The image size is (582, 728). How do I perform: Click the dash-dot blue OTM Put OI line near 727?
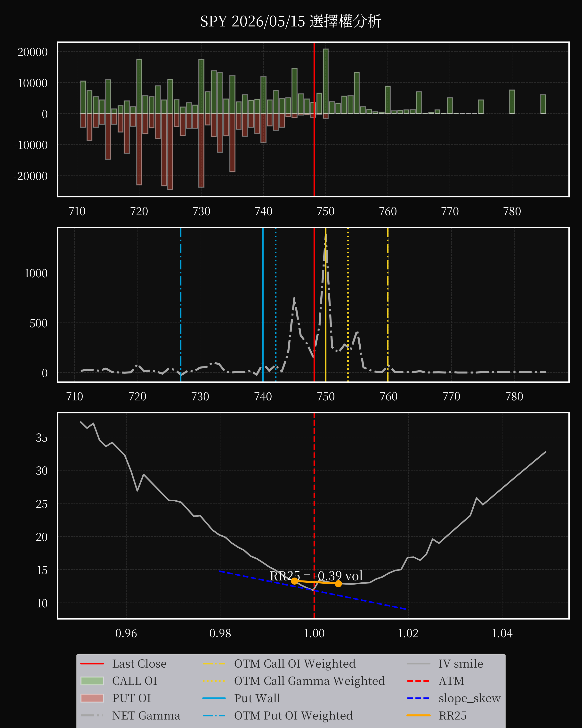pyautogui.click(x=180, y=305)
